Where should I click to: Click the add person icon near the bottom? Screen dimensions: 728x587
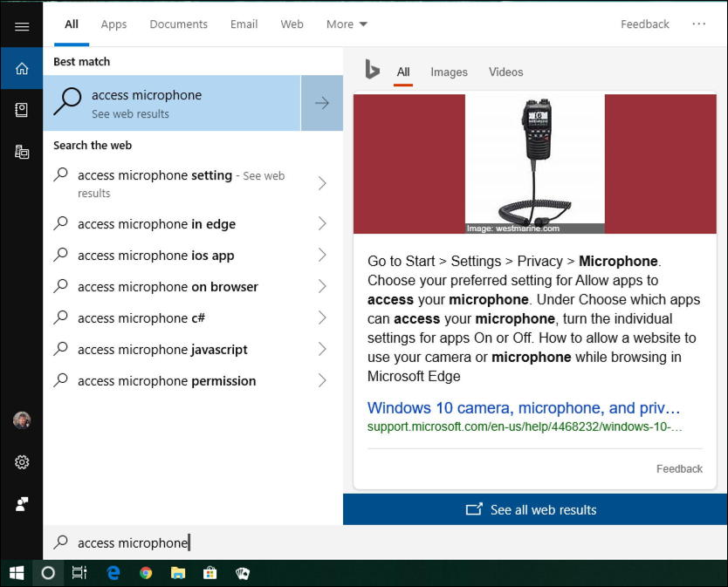tap(22, 503)
